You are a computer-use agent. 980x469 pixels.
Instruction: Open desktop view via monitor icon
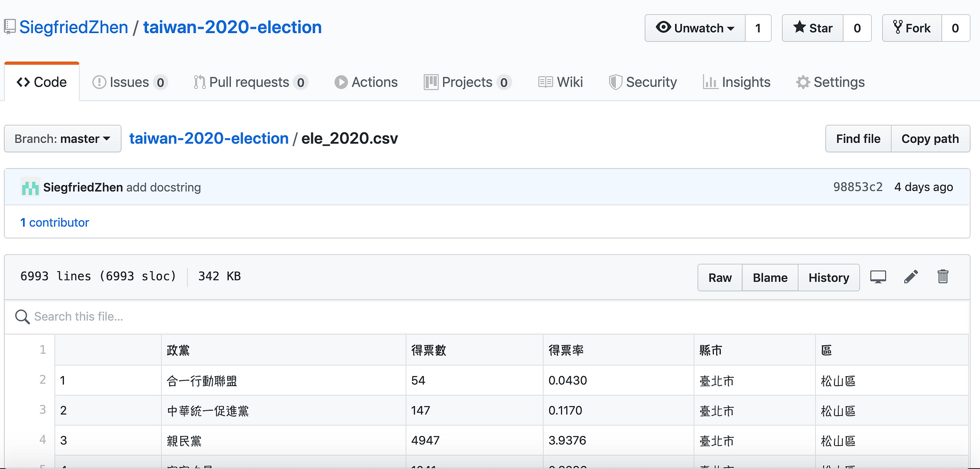(x=878, y=277)
